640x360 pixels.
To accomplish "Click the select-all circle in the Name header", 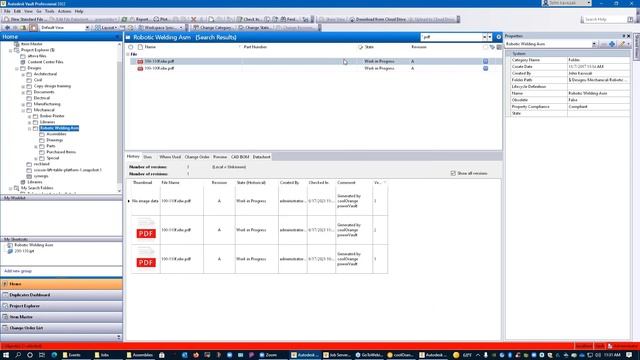I will (x=131, y=47).
